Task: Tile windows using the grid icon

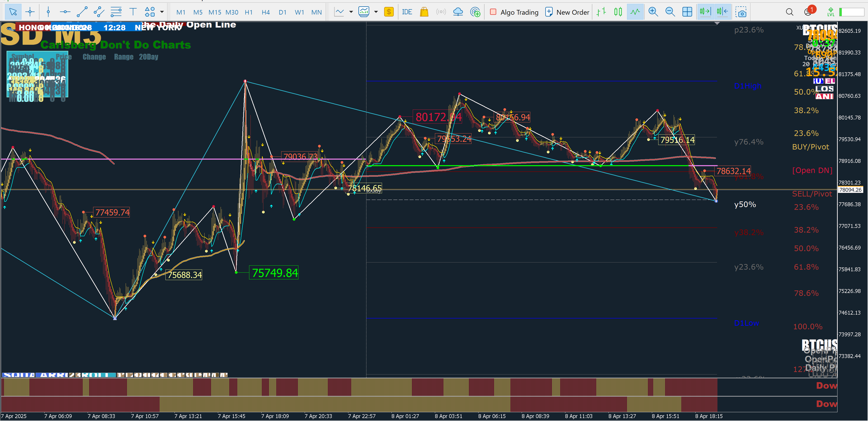Action: pos(687,12)
